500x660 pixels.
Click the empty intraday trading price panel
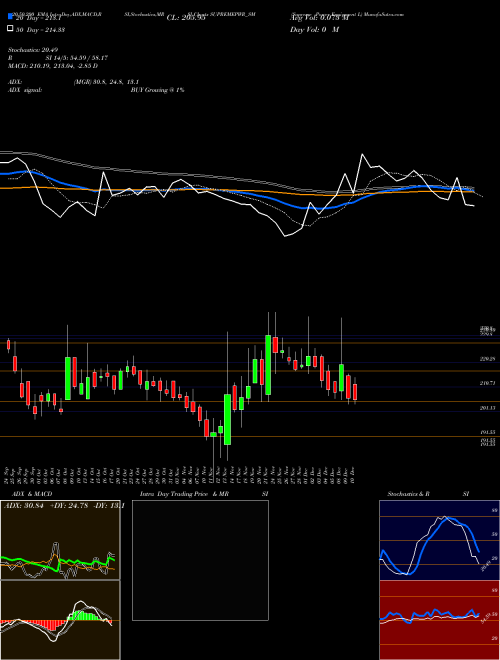click(200, 560)
